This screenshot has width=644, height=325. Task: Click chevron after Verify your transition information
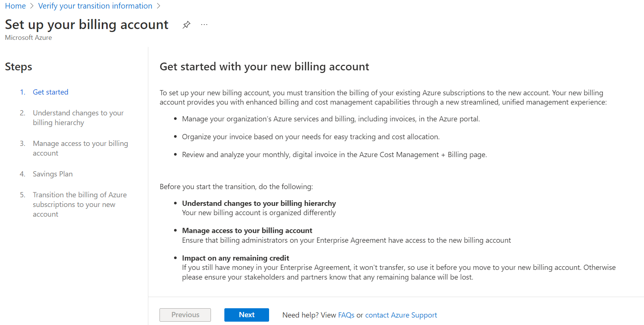[158, 6]
